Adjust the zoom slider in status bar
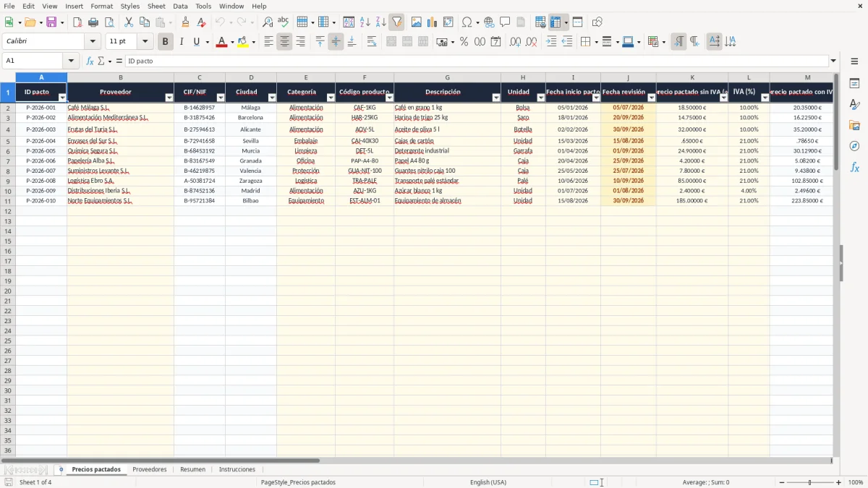 pos(809,482)
